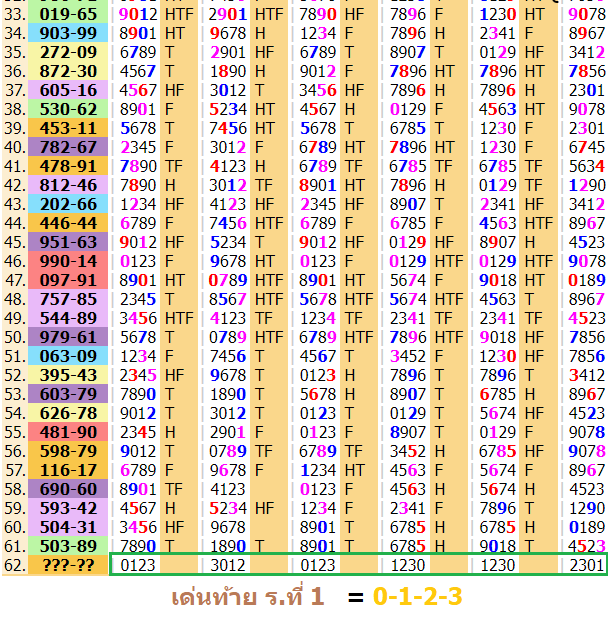Select the 593-42 lottery number cell
This screenshot has height=626, width=608.
[68, 508]
